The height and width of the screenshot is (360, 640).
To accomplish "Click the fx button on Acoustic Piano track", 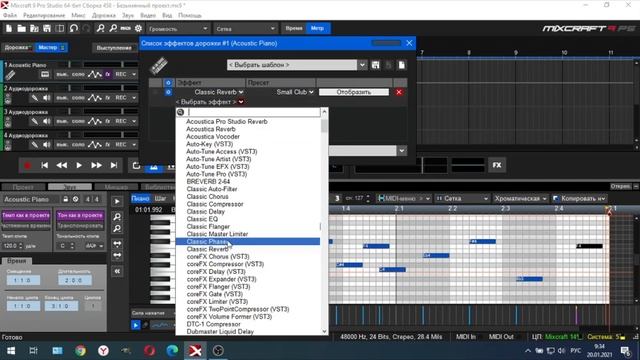I will pyautogui.click(x=108, y=74).
